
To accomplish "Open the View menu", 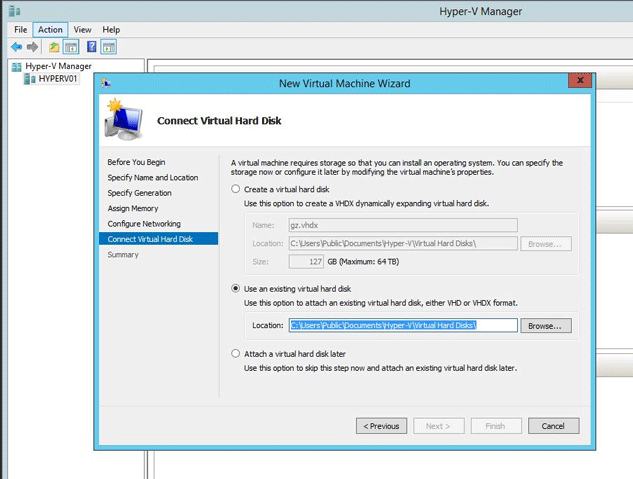I will [82, 30].
